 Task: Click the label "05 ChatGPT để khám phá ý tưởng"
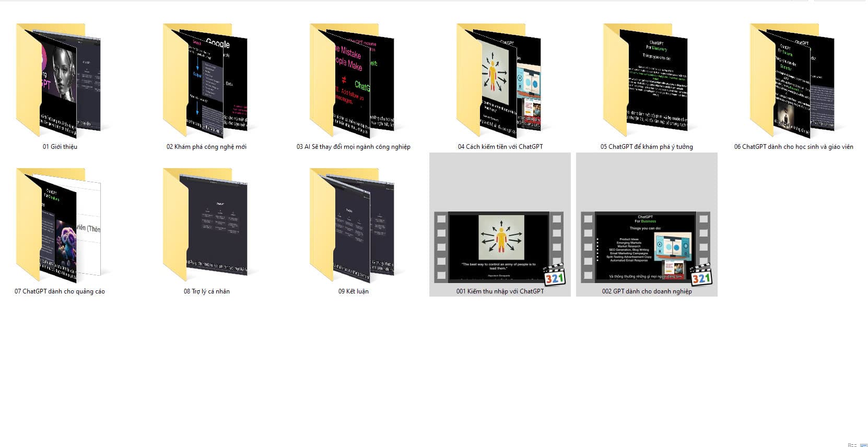(x=647, y=147)
